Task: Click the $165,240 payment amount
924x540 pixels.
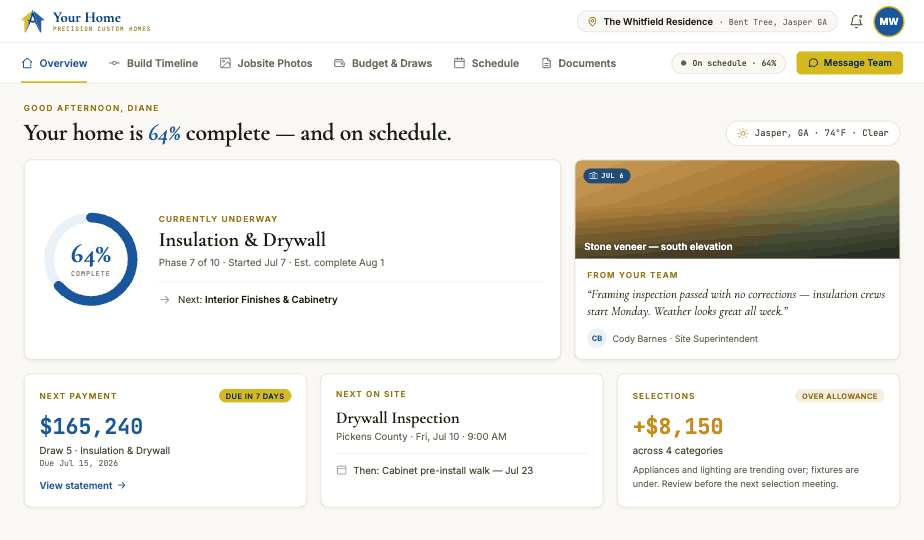Action: tap(91, 426)
